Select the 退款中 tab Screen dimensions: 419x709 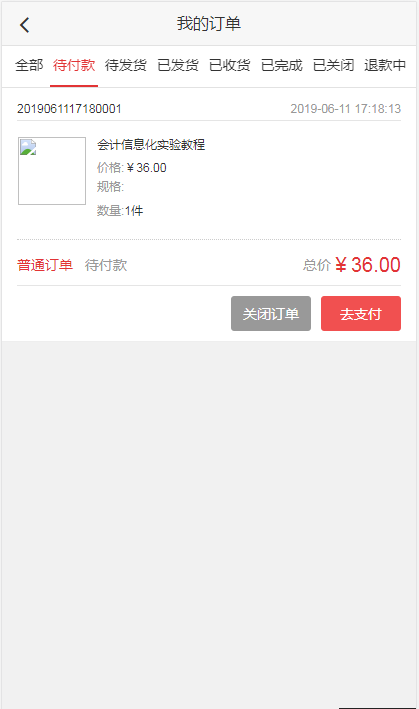(x=385, y=66)
